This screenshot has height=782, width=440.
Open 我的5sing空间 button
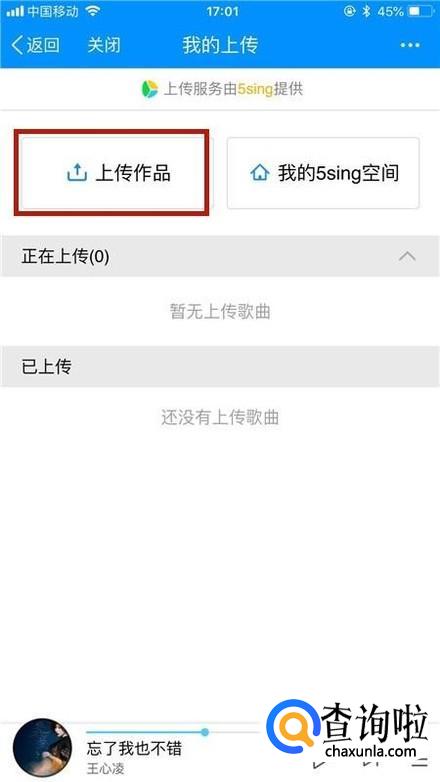tap(323, 173)
